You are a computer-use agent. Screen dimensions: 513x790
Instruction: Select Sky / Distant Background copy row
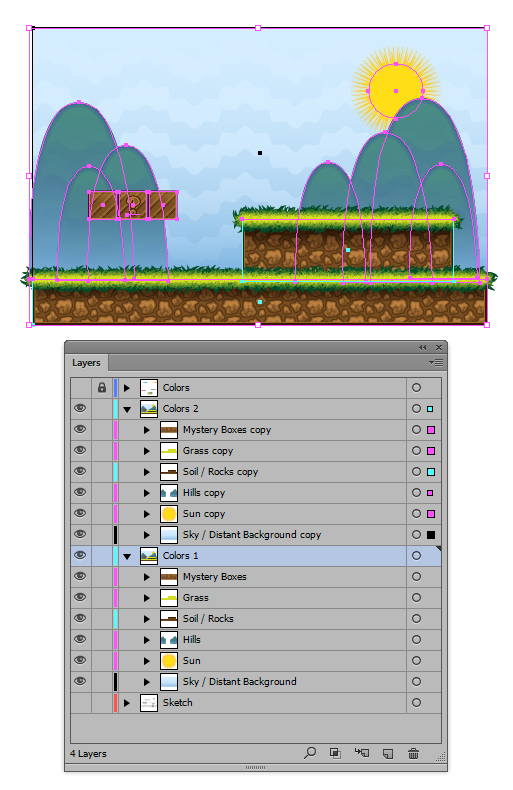point(256,535)
